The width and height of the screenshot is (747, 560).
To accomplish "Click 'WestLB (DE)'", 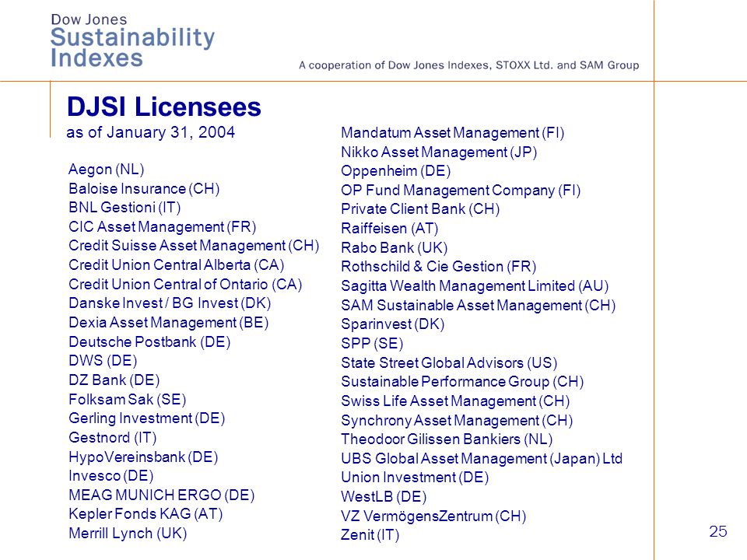I will click(384, 497).
